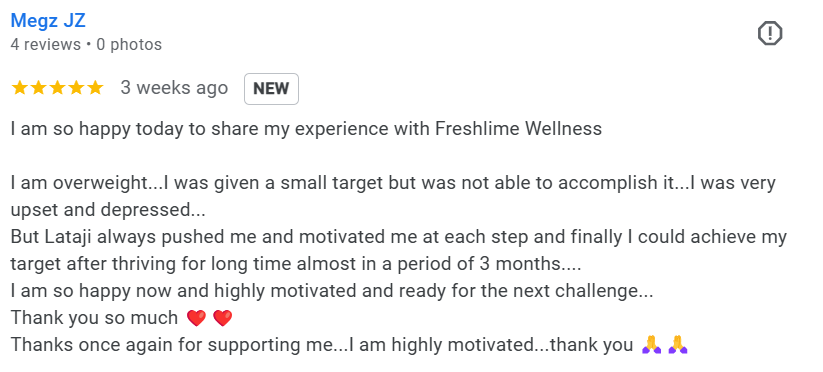Click the "Thank you so much" line
Image resolution: width=823 pixels, height=372 pixels.
tap(94, 318)
